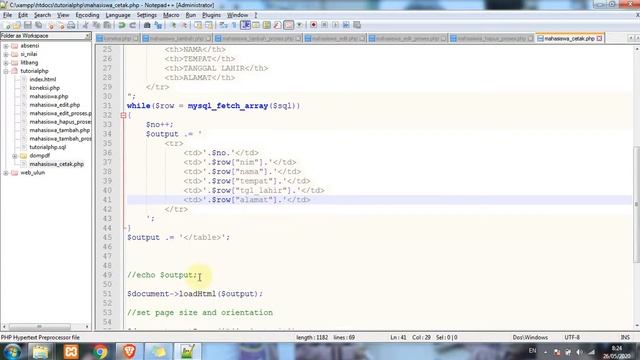Click the volume icon in system tray
This screenshot has height=360, width=640.
pyautogui.click(x=579, y=352)
